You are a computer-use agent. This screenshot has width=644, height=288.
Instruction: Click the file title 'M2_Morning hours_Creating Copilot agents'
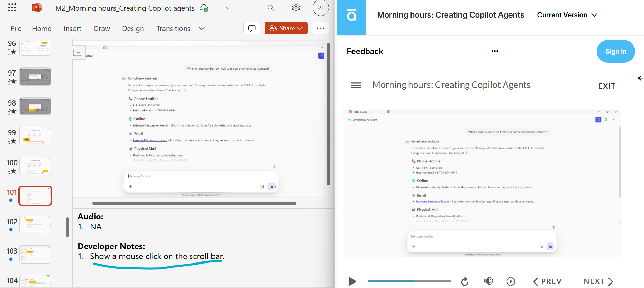point(125,8)
